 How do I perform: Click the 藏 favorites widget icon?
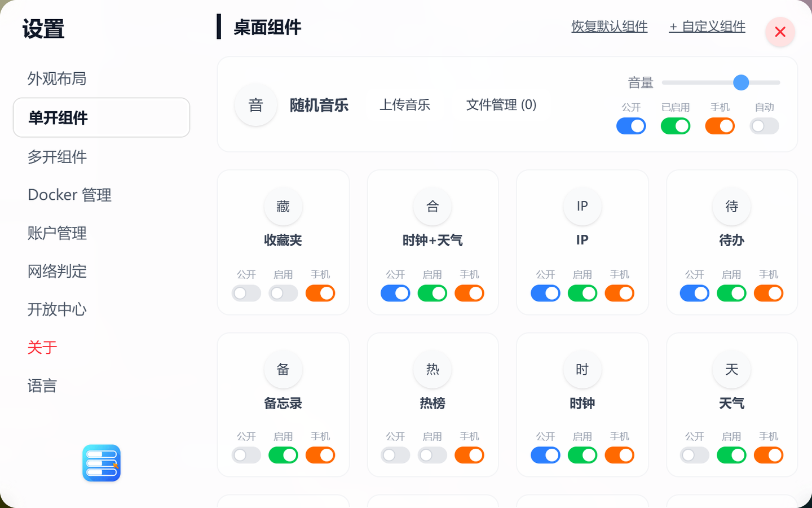[x=283, y=206]
